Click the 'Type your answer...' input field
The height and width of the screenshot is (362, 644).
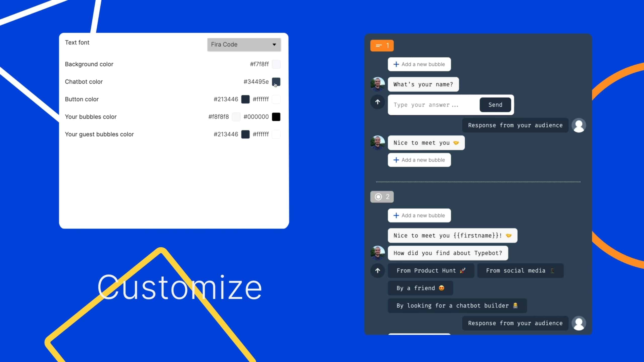(433, 104)
